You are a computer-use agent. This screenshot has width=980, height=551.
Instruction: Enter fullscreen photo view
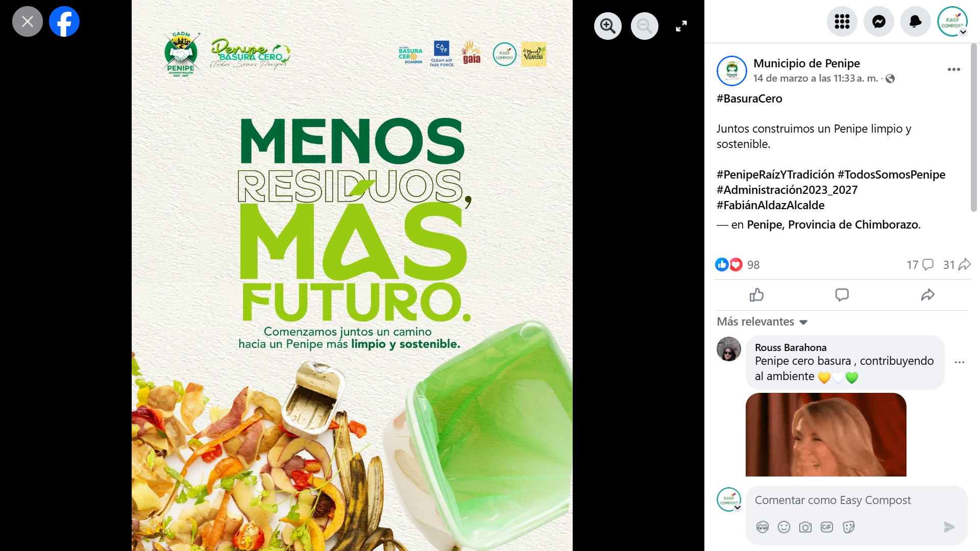[681, 26]
